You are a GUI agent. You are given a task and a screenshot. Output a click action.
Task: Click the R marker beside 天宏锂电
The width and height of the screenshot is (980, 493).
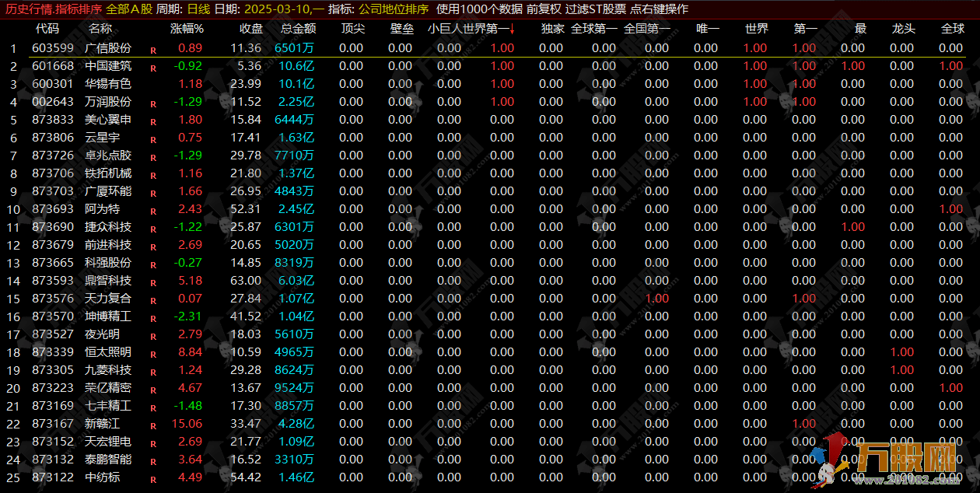click(152, 443)
